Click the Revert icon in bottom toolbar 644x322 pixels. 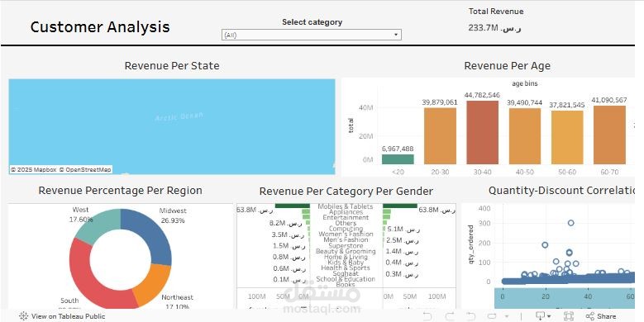click(x=470, y=316)
